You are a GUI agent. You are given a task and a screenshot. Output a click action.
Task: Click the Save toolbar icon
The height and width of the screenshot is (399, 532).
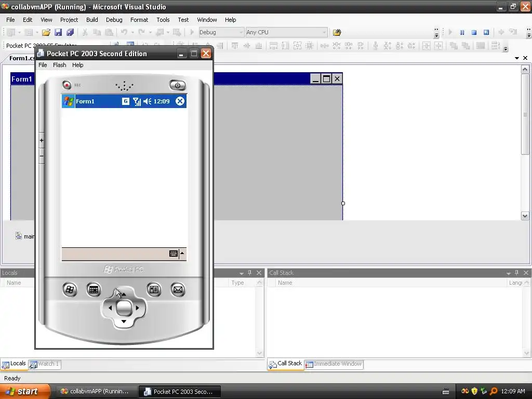tap(58, 32)
